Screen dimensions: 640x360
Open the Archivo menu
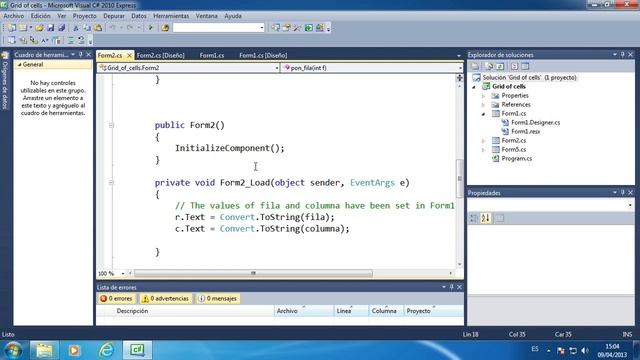[x=14, y=16]
